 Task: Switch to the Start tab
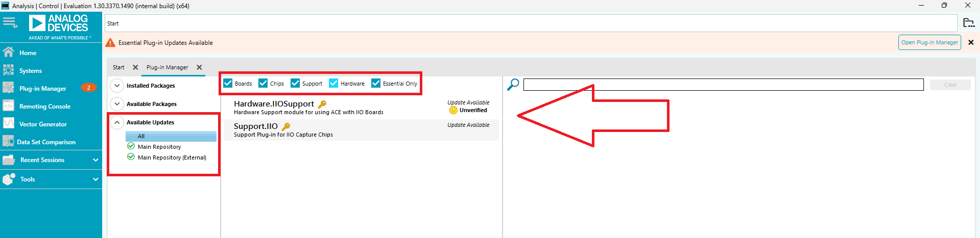[118, 67]
